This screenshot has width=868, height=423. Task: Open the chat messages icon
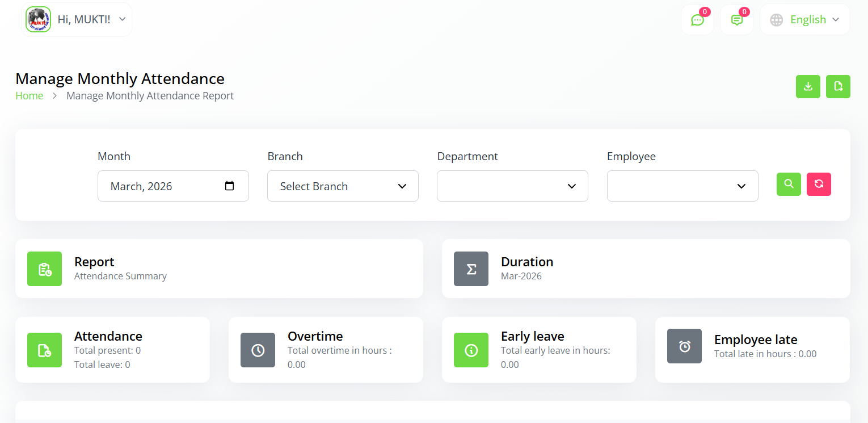point(697,20)
